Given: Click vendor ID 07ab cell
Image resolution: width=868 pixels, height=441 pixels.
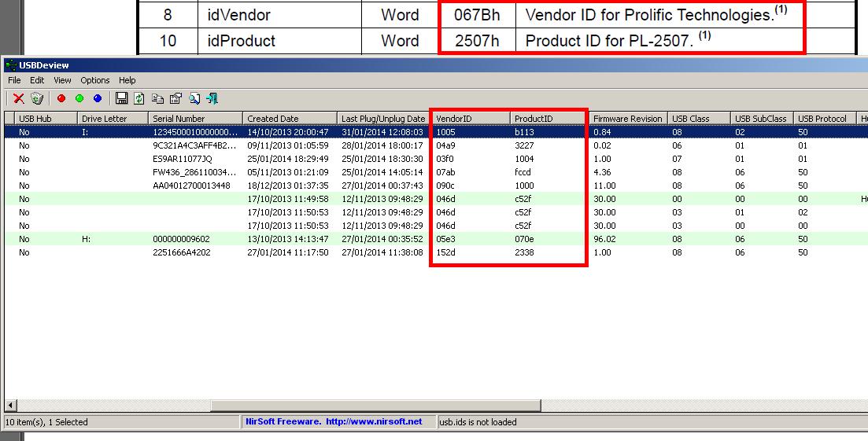Looking at the screenshot, I should pyautogui.click(x=445, y=172).
